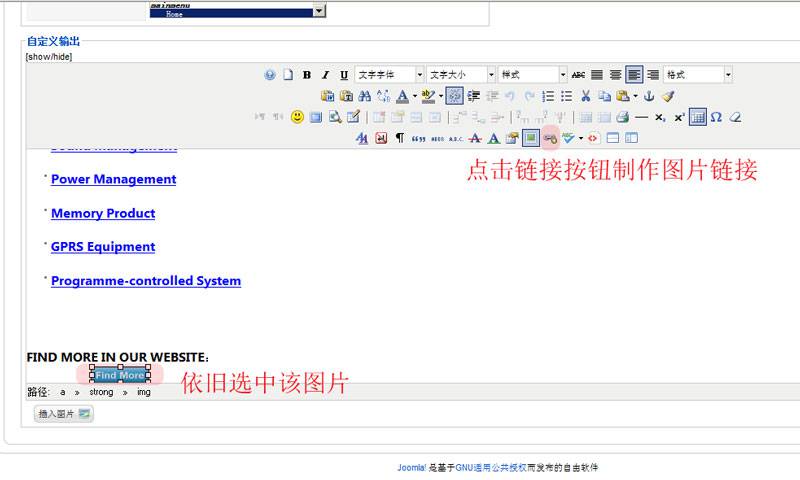This screenshot has width=800, height=480.
Task: Toggle visual control characters pilcrow icon
Action: 399,138
